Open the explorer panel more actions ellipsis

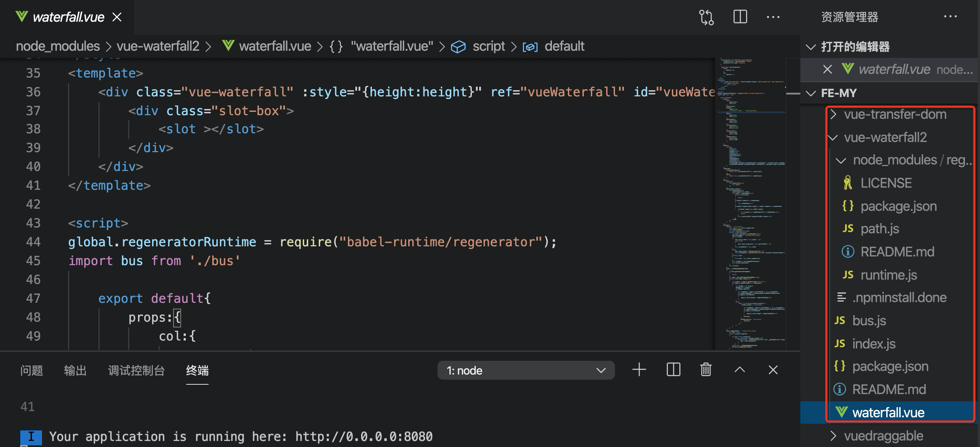pos(950,17)
